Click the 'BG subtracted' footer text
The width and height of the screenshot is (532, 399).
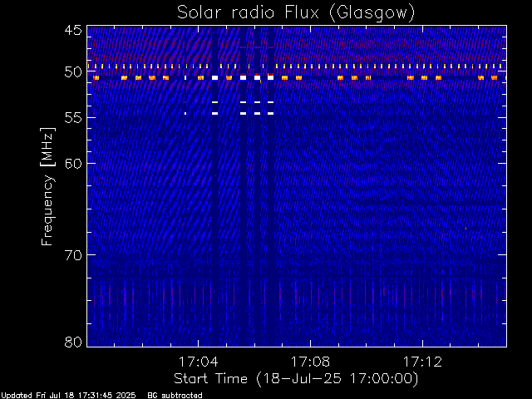click(175, 396)
